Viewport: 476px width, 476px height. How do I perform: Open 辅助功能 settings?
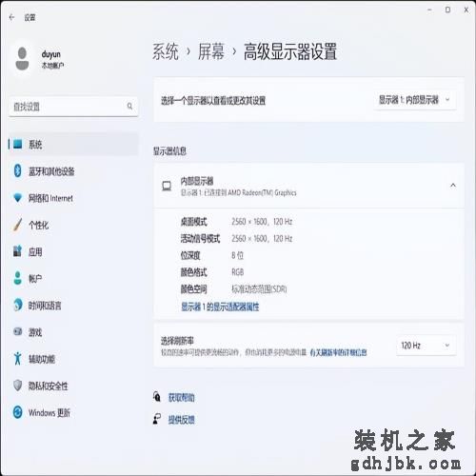tap(73, 359)
